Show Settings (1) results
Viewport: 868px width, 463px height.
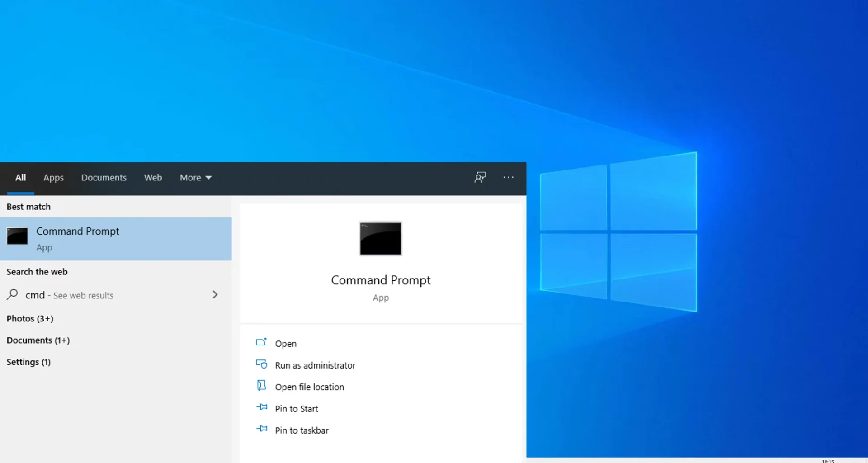[x=28, y=362]
